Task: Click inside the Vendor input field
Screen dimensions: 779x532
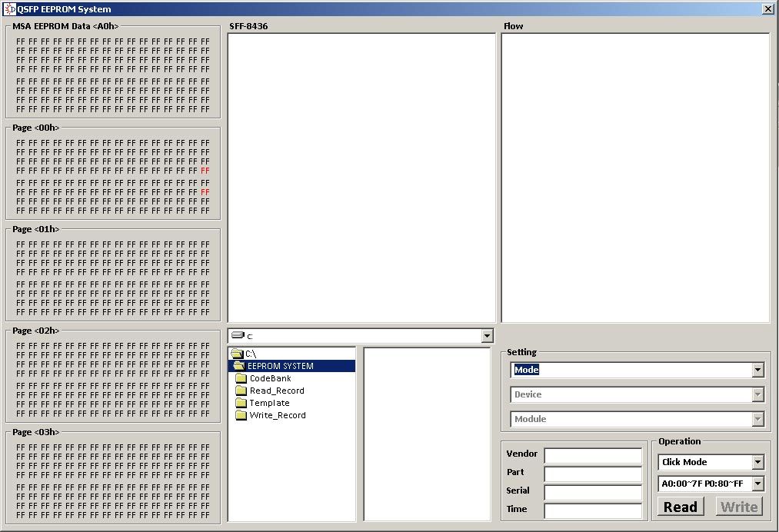Action: coord(592,454)
